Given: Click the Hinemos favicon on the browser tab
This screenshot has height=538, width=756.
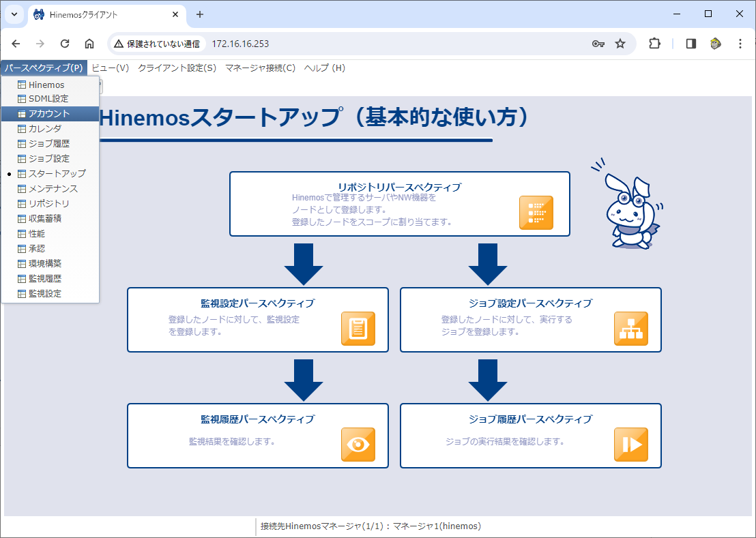Looking at the screenshot, I should pyautogui.click(x=39, y=14).
